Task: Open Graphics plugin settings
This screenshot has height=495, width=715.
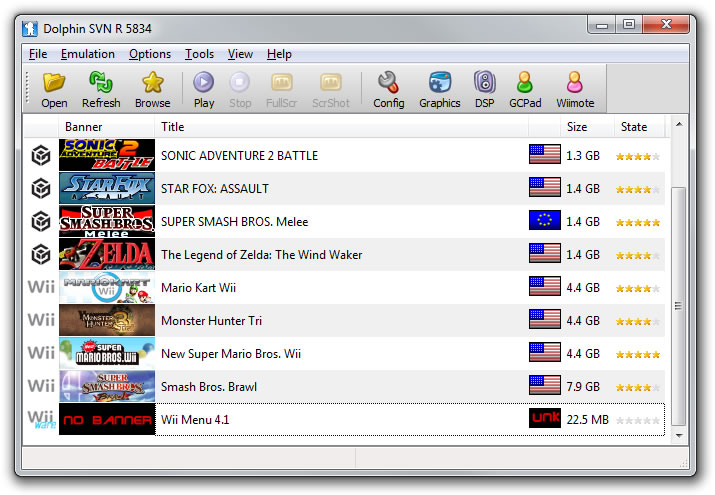Action: [x=439, y=89]
